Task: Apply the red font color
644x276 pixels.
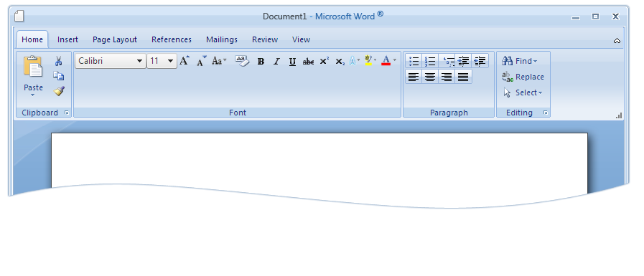Action: coord(386,61)
